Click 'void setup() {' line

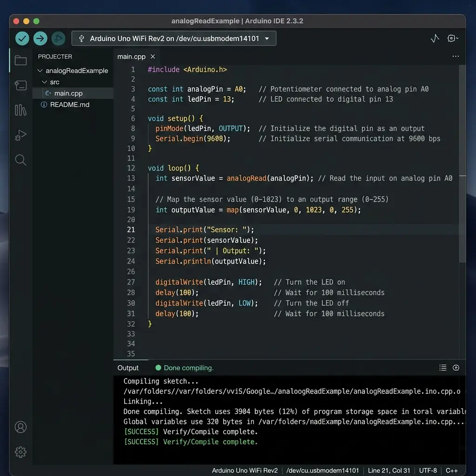click(175, 118)
